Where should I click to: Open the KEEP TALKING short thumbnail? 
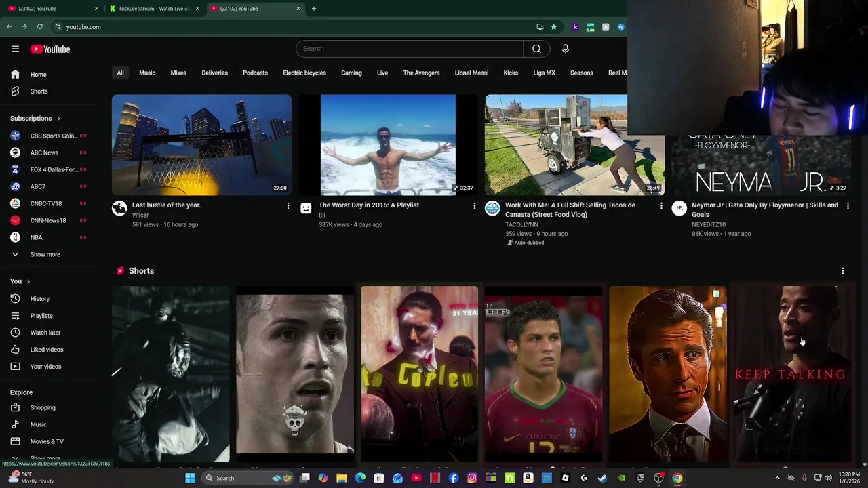pos(792,374)
